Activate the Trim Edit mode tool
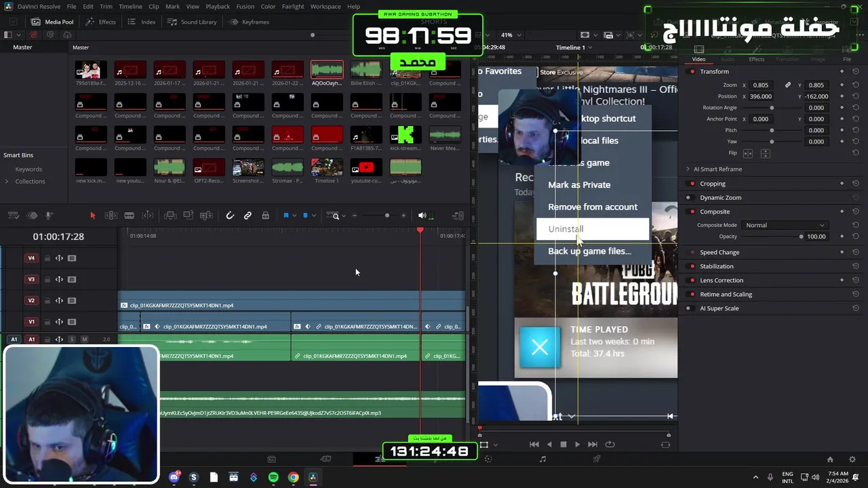 pos(111,216)
